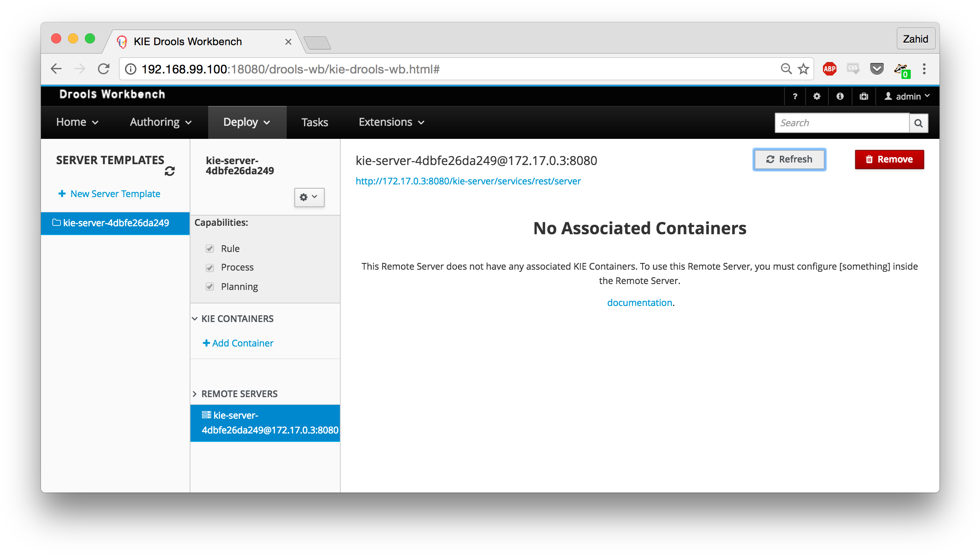
Task: Collapse the KIE Containers section
Action: pos(195,319)
